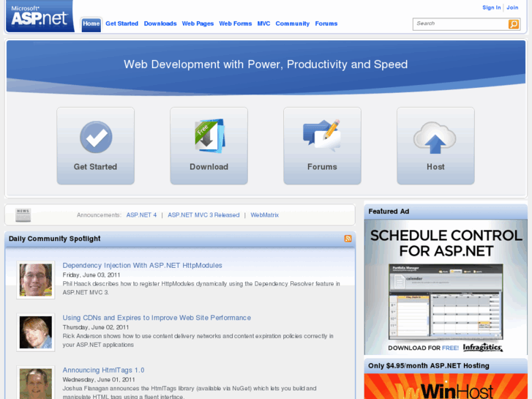The image size is (532, 399).
Task: Click the News newspaper icon
Action: 23,215
